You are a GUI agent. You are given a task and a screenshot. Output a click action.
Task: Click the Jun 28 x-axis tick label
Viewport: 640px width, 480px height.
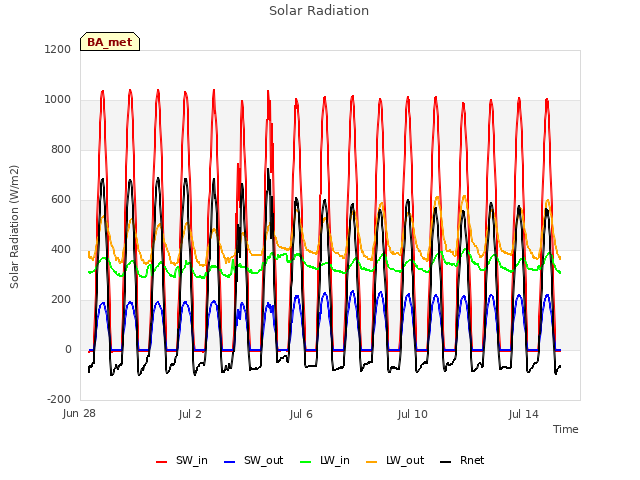pos(79,413)
